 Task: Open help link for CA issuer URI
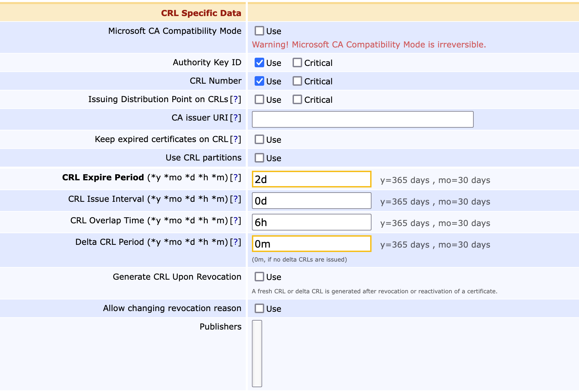click(235, 118)
